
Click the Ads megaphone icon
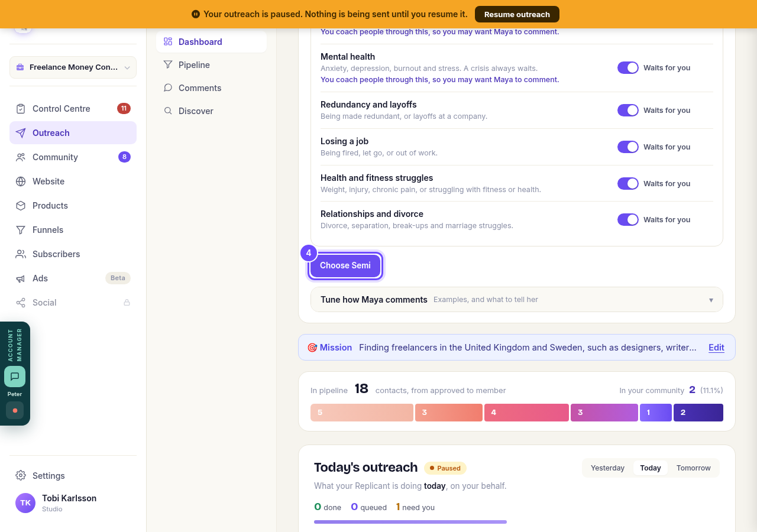click(x=21, y=278)
